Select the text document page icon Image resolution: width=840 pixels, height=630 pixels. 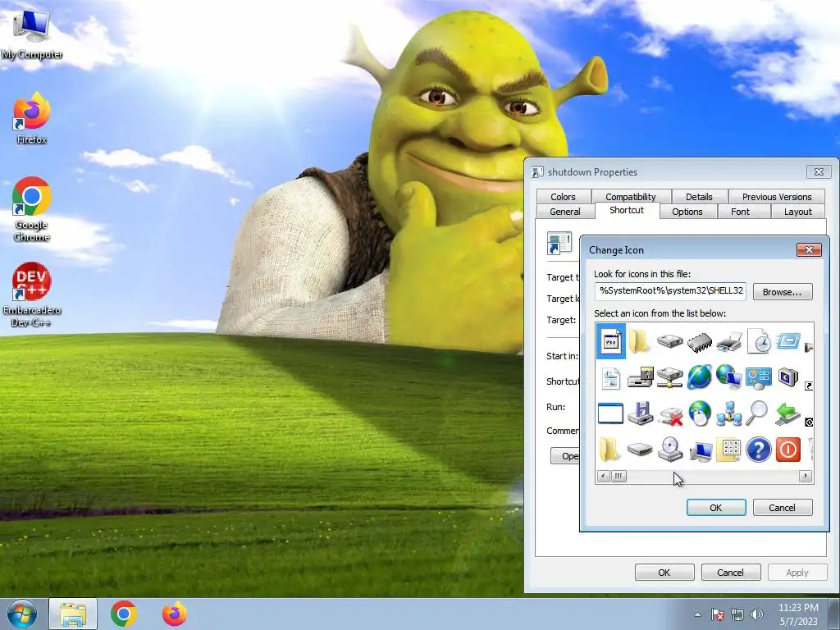pos(610,377)
